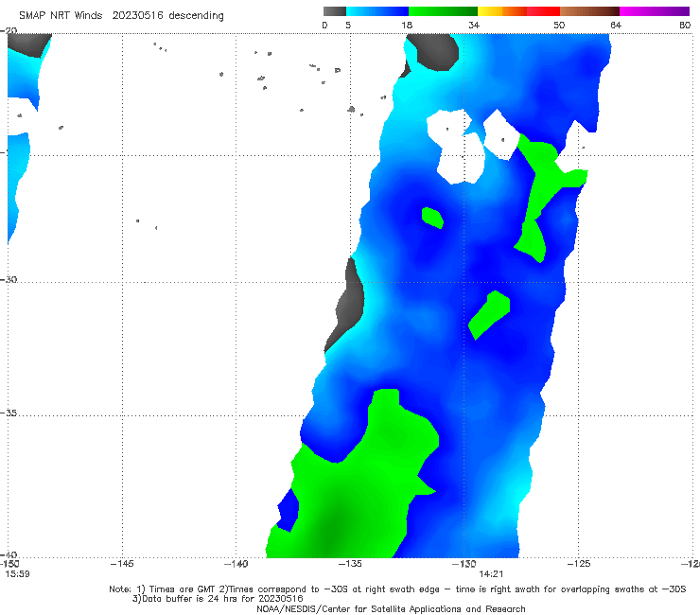
Task: Click the NOAA/NESDIS credit line
Action: [x=391, y=609]
